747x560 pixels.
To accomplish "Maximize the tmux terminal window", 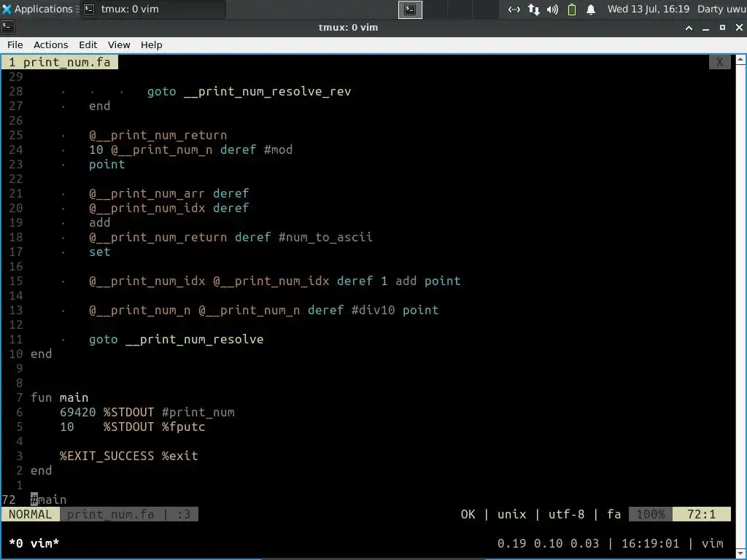I will [x=722, y=28].
